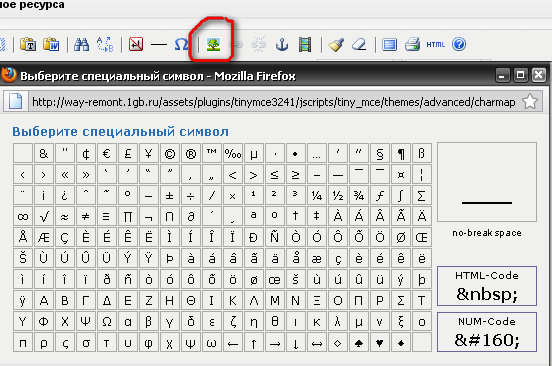Select the trademark ™ symbol
Viewport: 552px width, 366px height.
212,153
